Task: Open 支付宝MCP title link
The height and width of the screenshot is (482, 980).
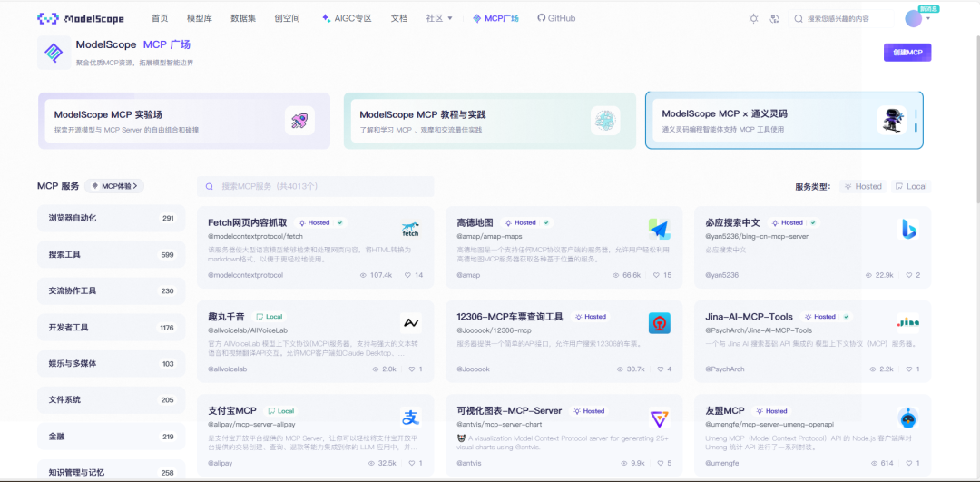Action: click(x=232, y=410)
